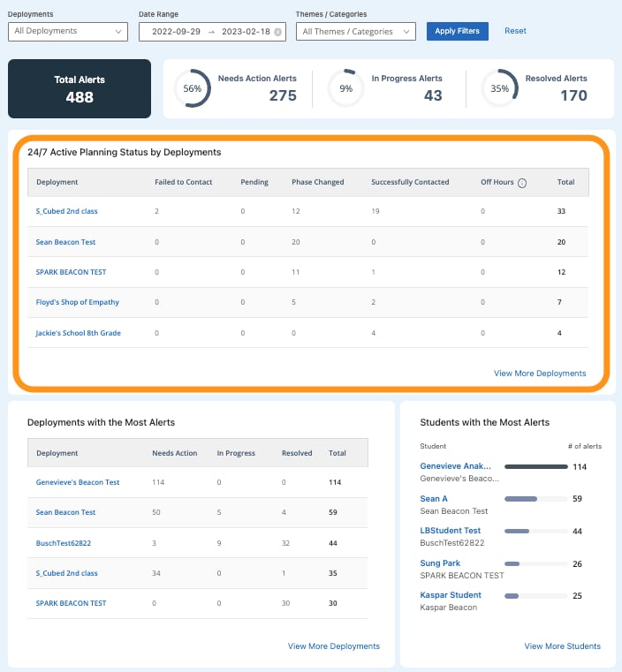Click the end date 2023-02-18 field
Viewport: 622px width, 672px height.
pos(246,32)
